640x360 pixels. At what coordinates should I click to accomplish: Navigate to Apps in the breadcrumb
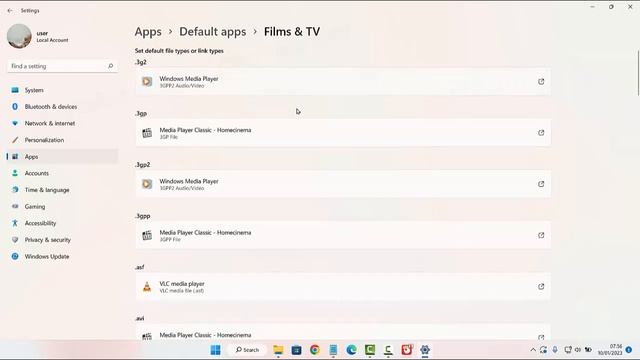(x=148, y=32)
